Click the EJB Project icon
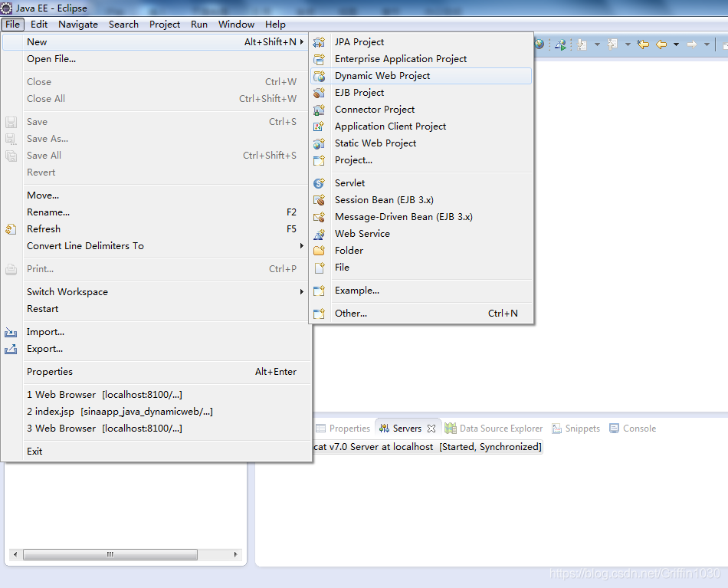 tap(319, 93)
